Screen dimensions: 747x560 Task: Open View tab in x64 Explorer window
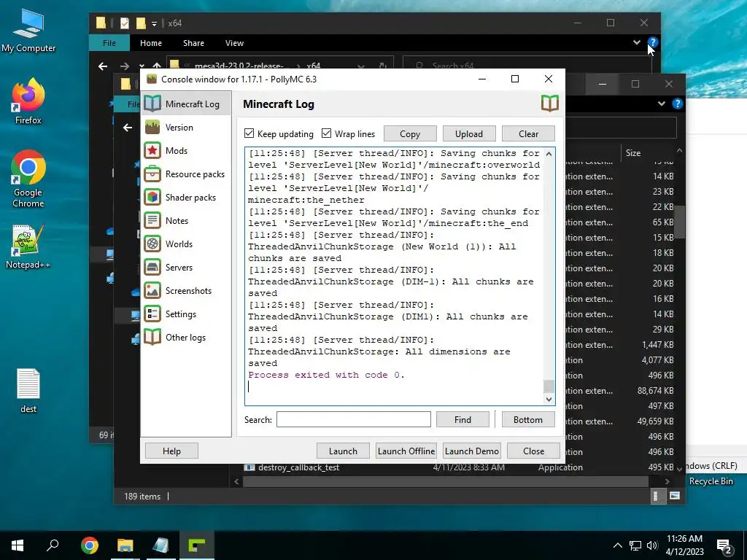[x=234, y=43]
